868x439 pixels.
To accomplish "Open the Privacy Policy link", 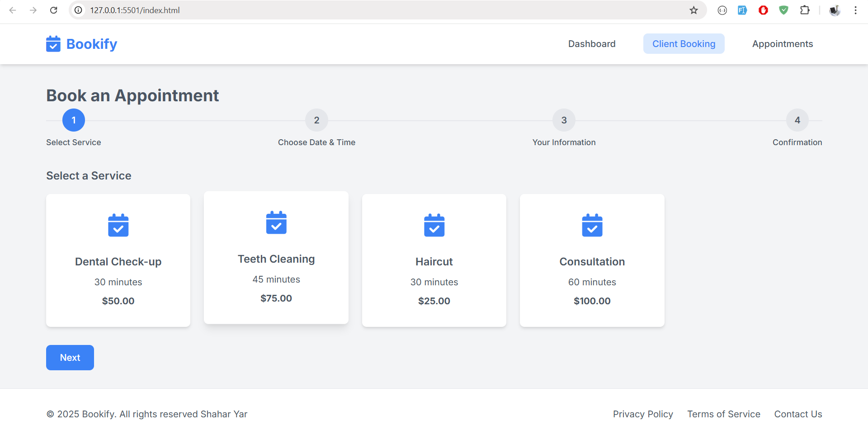I will 642,414.
